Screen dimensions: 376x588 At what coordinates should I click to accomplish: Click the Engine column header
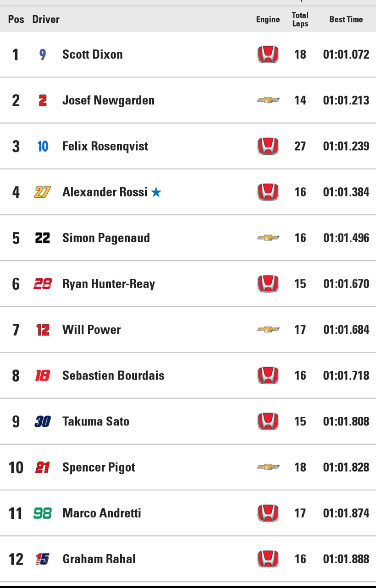pyautogui.click(x=268, y=19)
